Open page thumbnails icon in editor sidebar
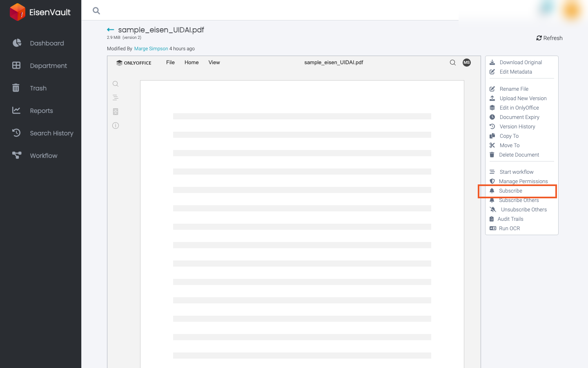 [x=116, y=112]
